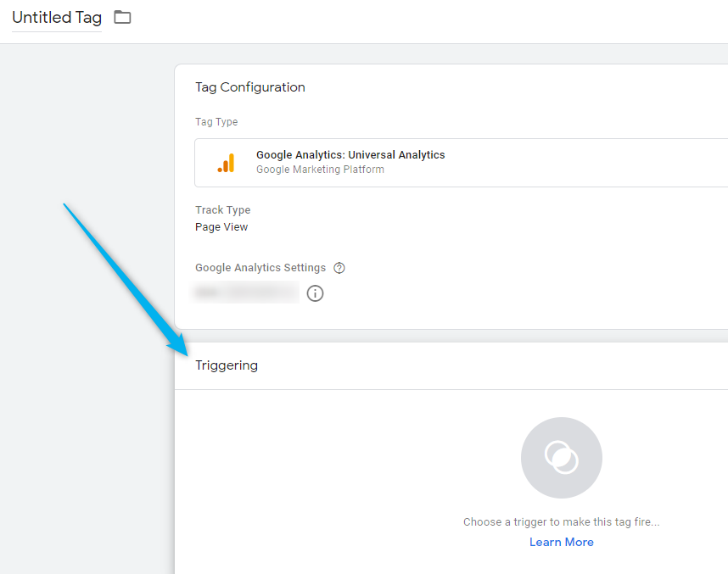The height and width of the screenshot is (574, 728).
Task: Click the Track Type label
Action: pos(223,210)
